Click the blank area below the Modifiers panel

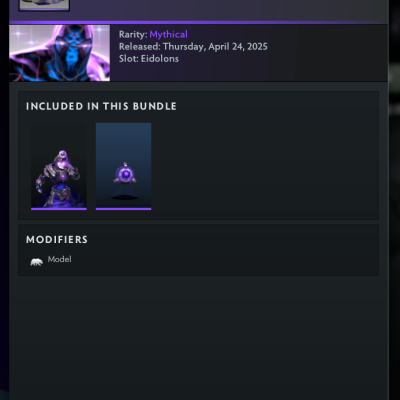[199, 337]
